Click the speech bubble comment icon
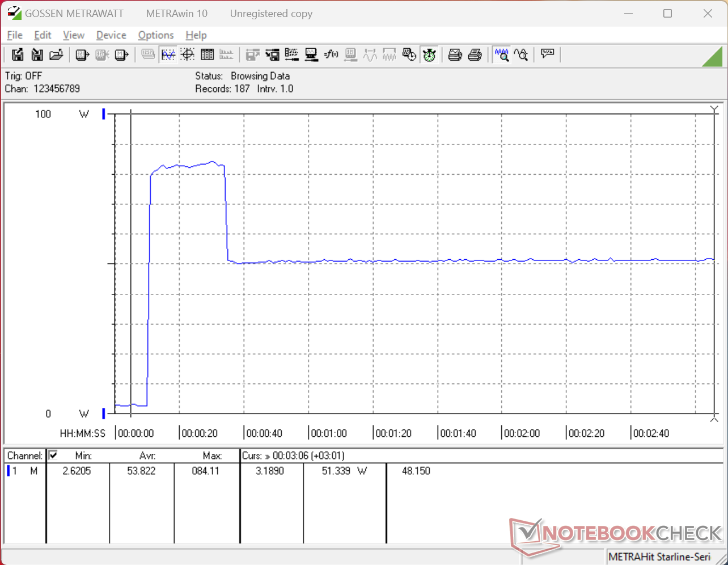Image resolution: width=728 pixels, height=565 pixels. point(547,54)
